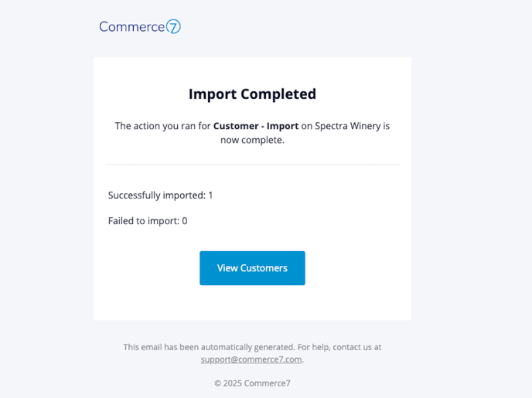Select the Successfully imported label
The height and width of the screenshot is (398, 532).
(x=157, y=196)
